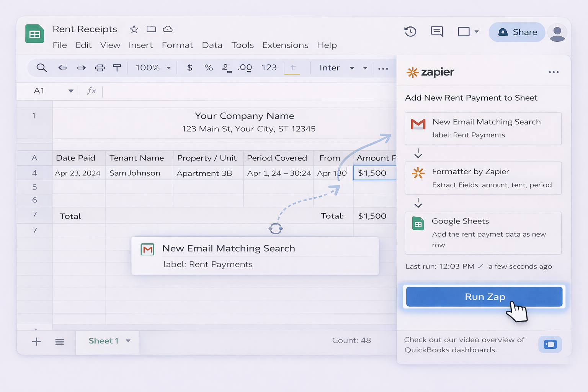588x392 pixels.
Task: Check cloud save status icon
Action: (x=168, y=29)
